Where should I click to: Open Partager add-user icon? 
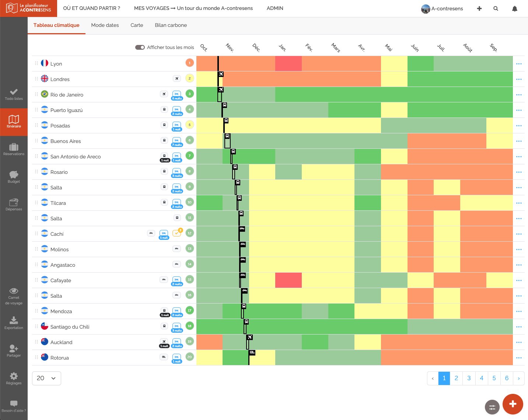14,348
